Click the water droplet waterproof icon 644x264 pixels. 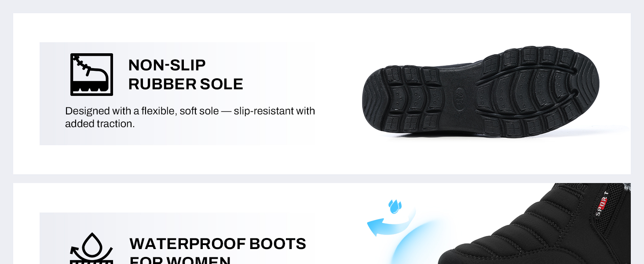tap(91, 249)
